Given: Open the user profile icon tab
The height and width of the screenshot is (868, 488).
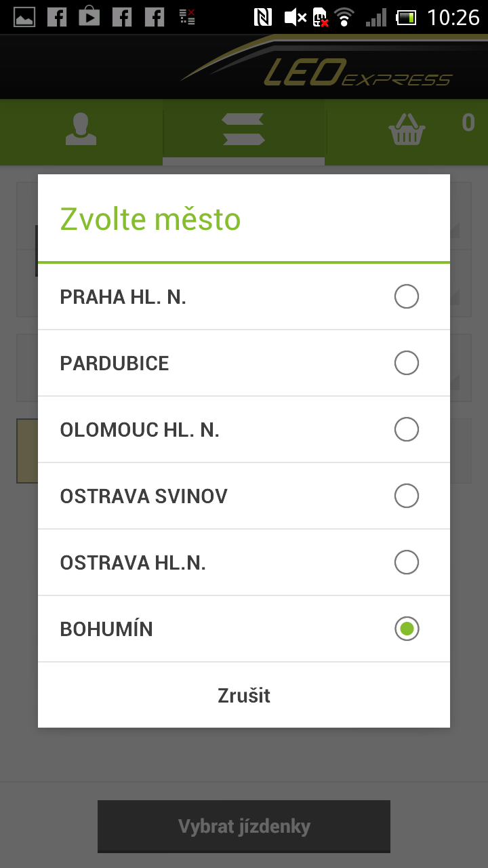Looking at the screenshot, I should 81,129.
